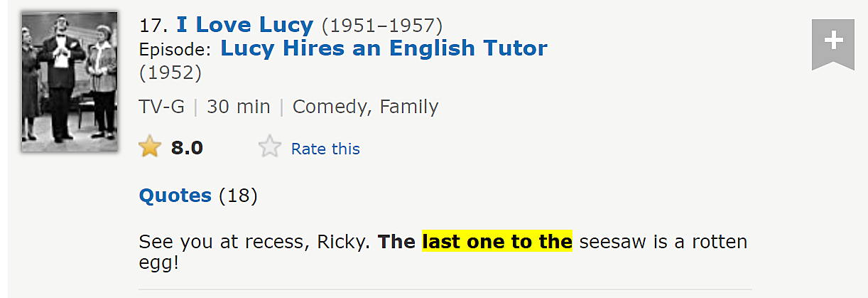The width and height of the screenshot is (868, 298).
Task: Click the 1951–1957 year range
Action: (382, 26)
